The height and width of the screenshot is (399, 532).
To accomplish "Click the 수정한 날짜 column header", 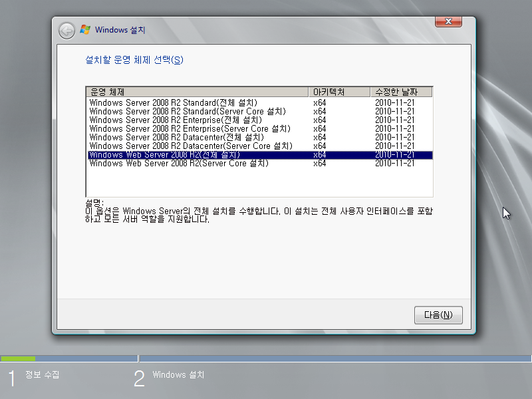I will [x=402, y=92].
